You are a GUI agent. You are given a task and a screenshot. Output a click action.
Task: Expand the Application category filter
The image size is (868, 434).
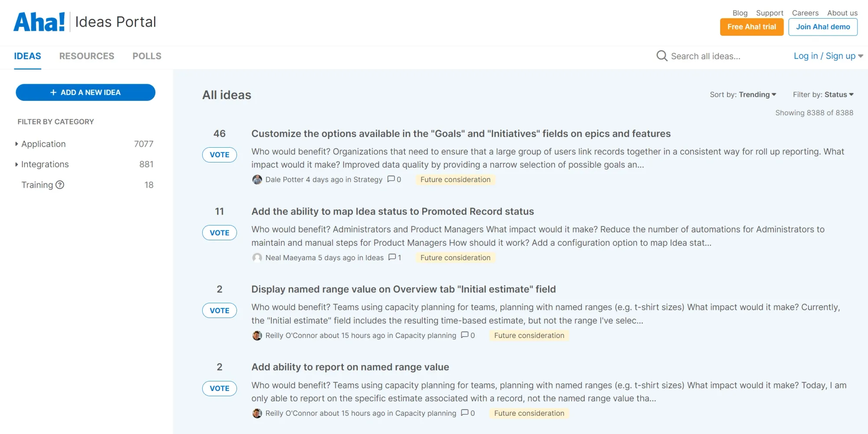click(x=16, y=144)
